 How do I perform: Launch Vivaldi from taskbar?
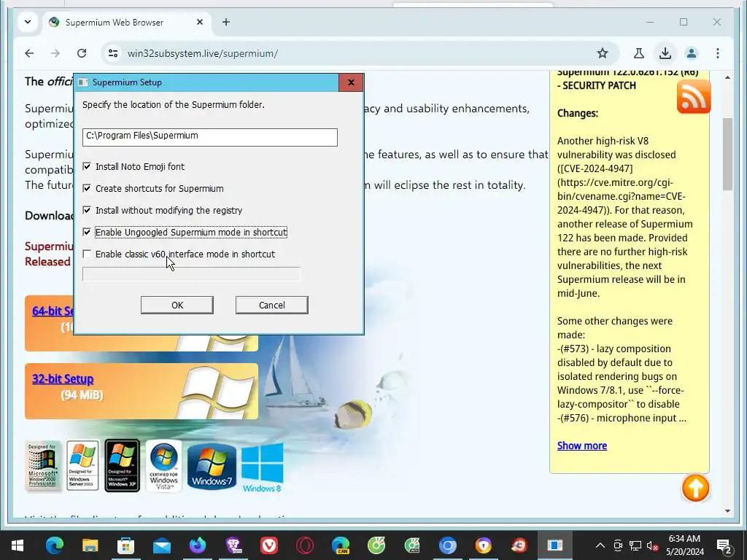coord(269,545)
